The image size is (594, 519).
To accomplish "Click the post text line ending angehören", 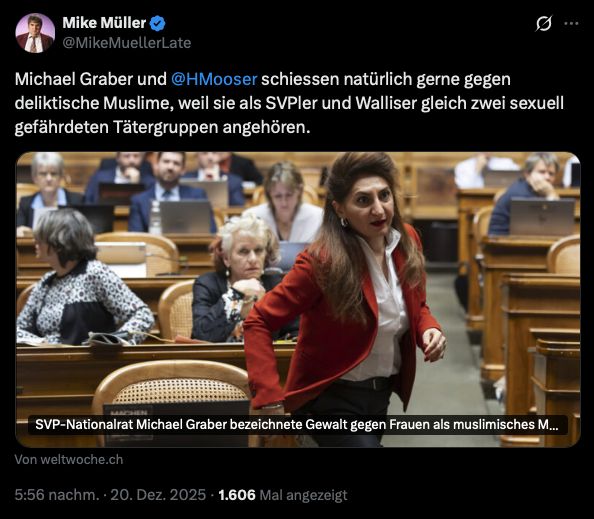I will click(x=162, y=128).
